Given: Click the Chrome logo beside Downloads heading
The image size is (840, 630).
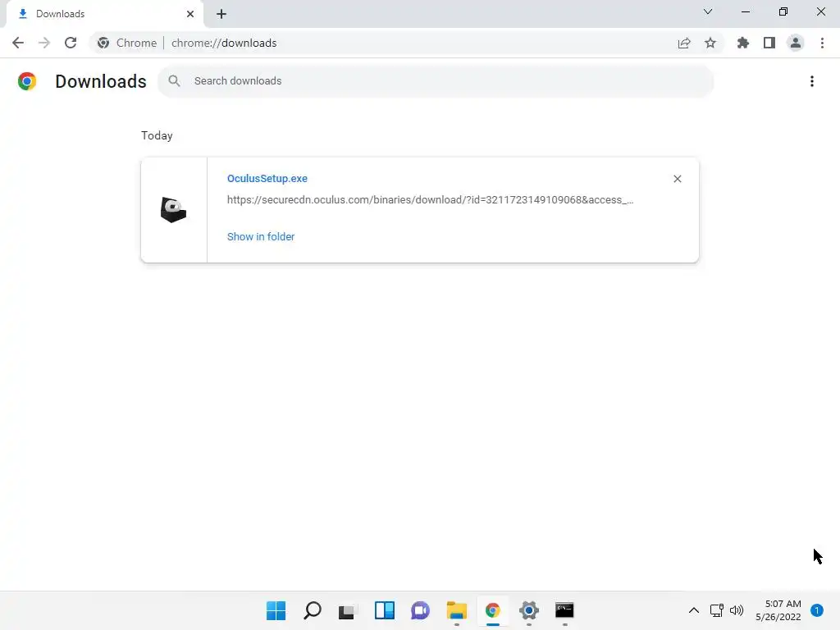Looking at the screenshot, I should click(27, 81).
